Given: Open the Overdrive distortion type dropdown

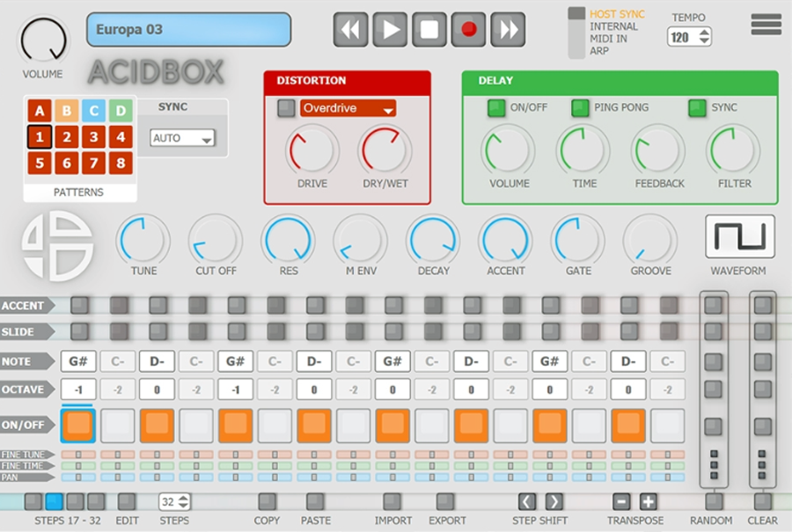Looking at the screenshot, I should [x=348, y=108].
